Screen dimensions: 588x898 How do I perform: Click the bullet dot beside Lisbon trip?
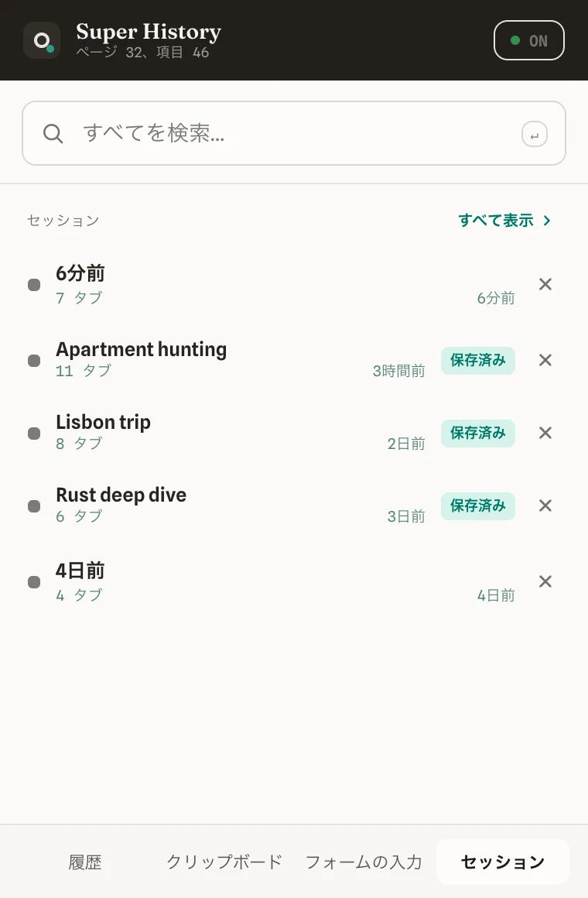click(x=34, y=433)
